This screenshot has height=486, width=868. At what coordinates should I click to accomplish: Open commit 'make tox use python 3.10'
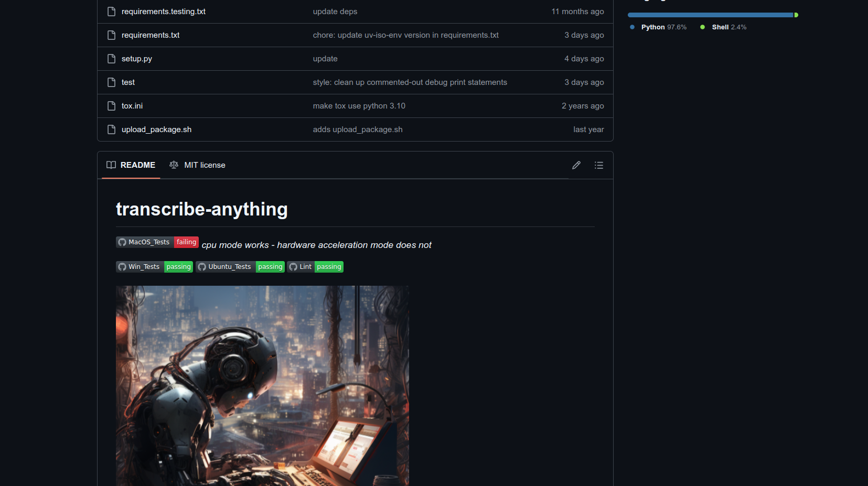click(359, 106)
